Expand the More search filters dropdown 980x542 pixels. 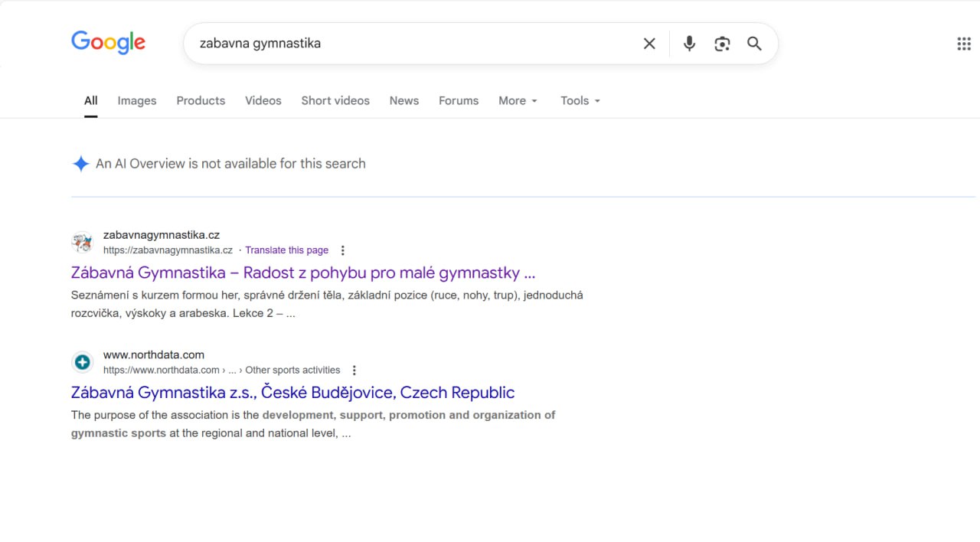(518, 100)
